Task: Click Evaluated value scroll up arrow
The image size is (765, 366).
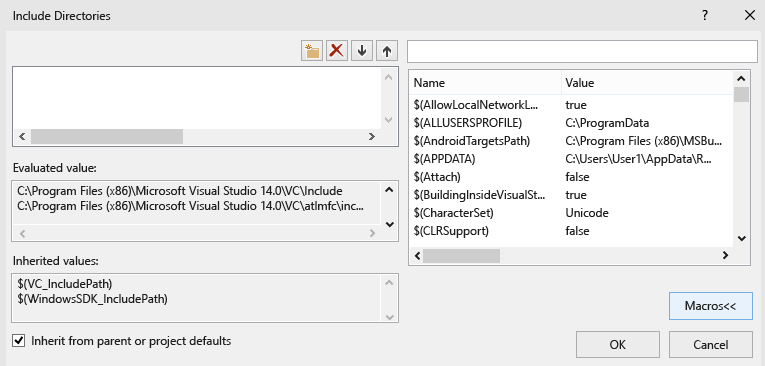Action: coord(389,190)
